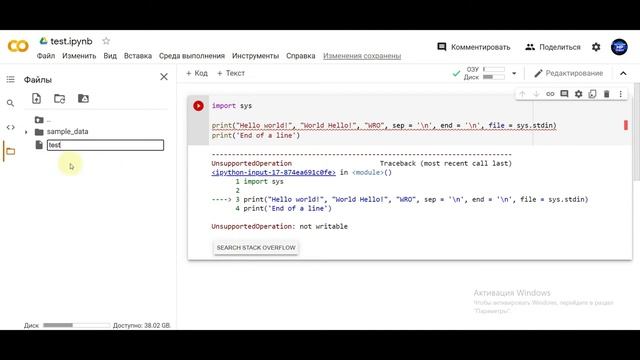The width and height of the screenshot is (640, 360).
Task: Select the sample_data folder
Action: pyautogui.click(x=67, y=131)
